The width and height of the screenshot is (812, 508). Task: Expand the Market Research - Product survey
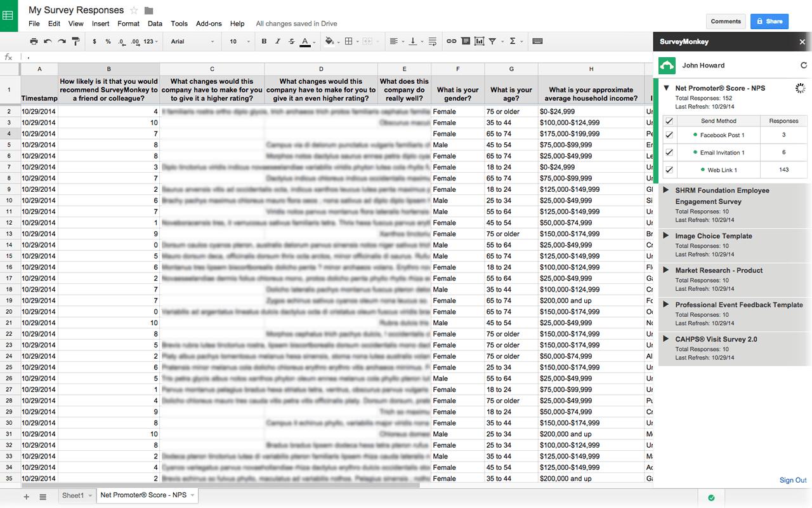[x=665, y=270]
